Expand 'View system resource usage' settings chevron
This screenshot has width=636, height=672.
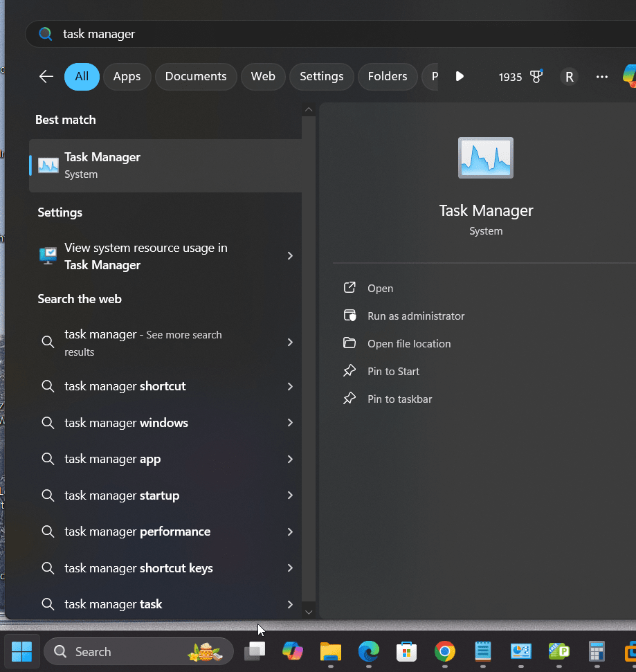[290, 256]
